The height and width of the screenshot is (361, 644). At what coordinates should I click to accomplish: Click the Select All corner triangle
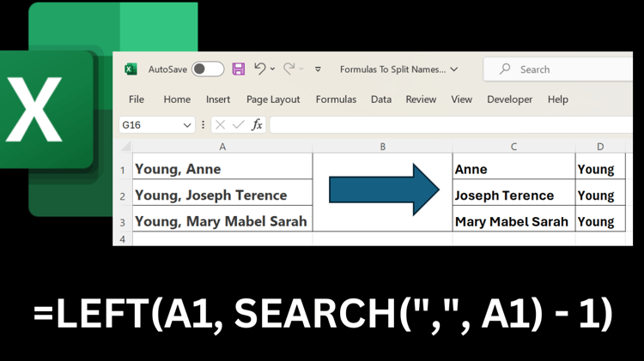pyautogui.click(x=125, y=146)
